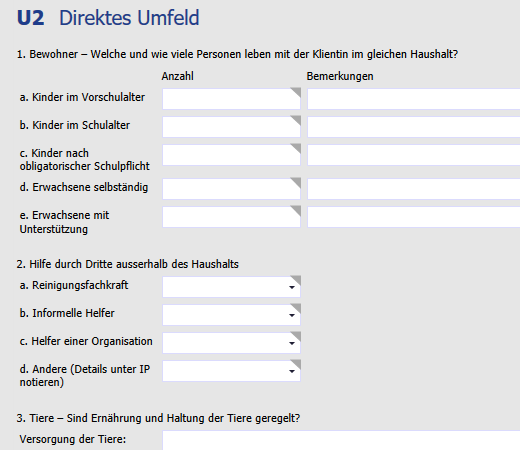
Task: Click Bemerkungen field for Erwachsene selbständig
Action: 414,189
